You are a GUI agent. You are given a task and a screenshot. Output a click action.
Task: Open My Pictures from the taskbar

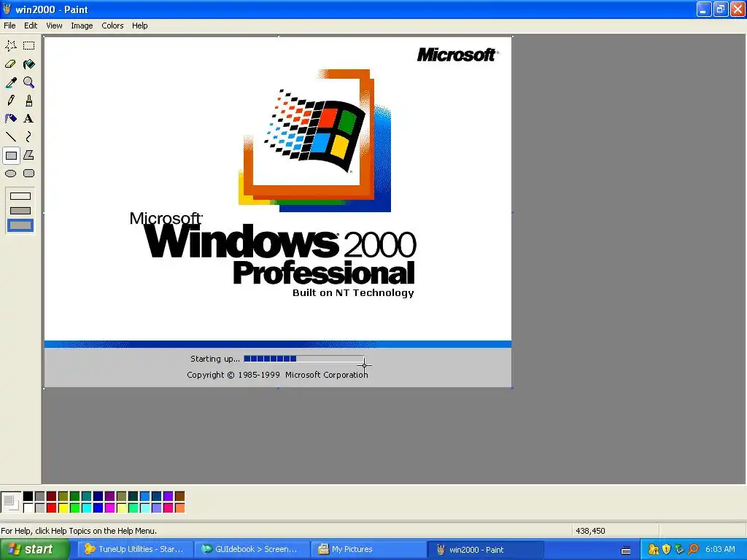point(368,550)
